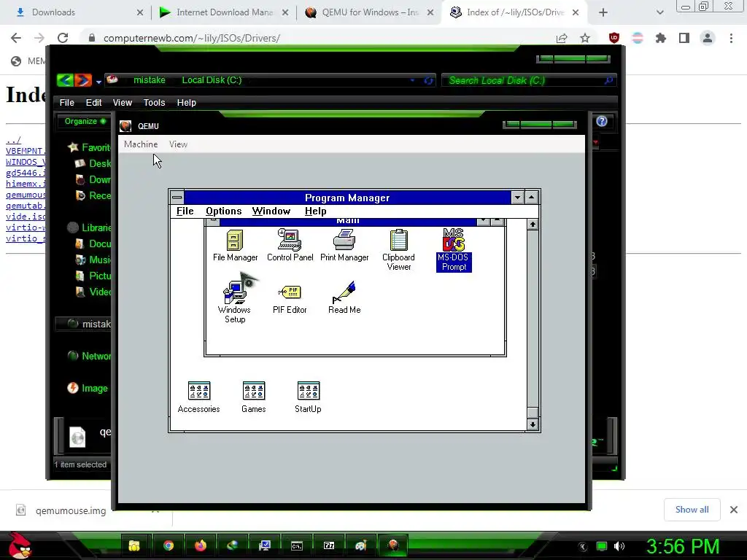
Task: Open Explorer window Tools menu
Action: pos(154,102)
